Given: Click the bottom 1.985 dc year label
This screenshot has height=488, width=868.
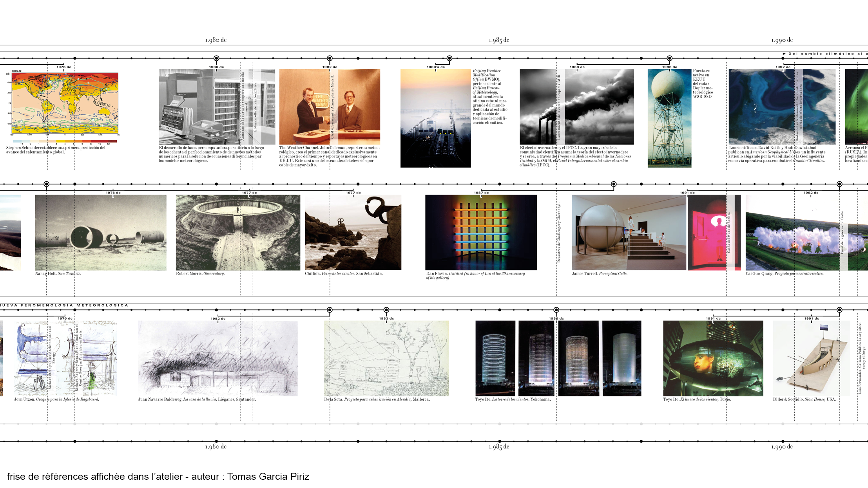Looking at the screenshot, I should [x=499, y=446].
